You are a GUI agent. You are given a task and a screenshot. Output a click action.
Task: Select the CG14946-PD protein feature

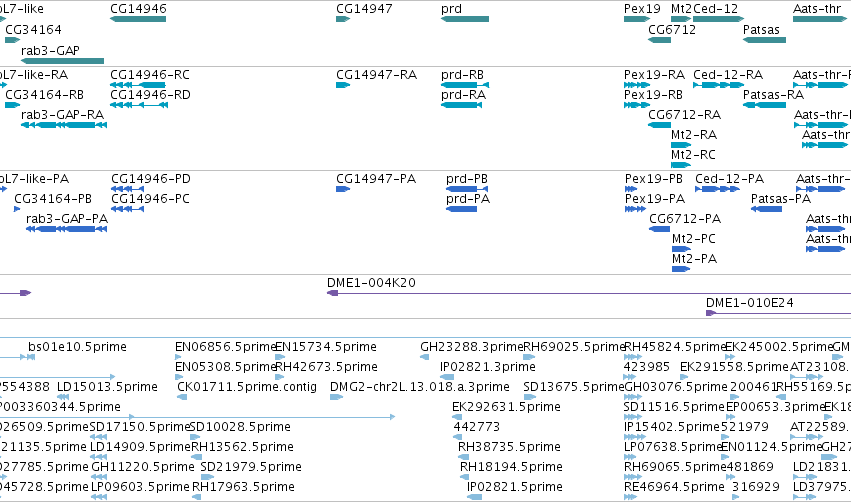127,189
